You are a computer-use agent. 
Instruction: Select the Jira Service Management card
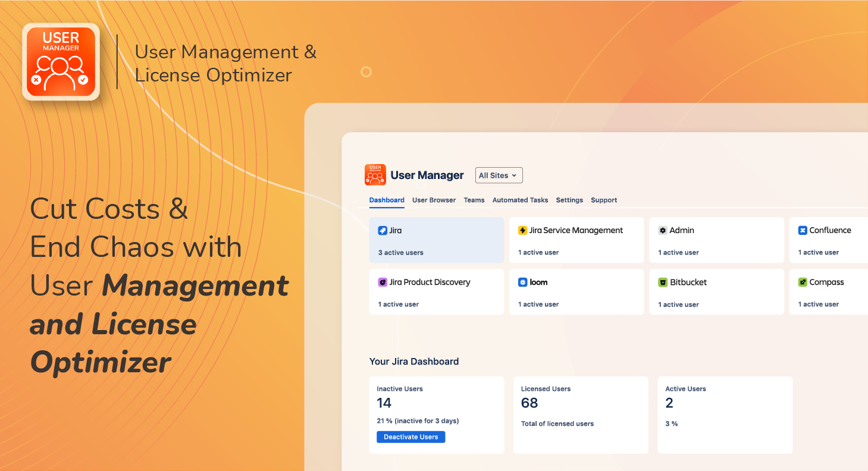[x=576, y=240]
